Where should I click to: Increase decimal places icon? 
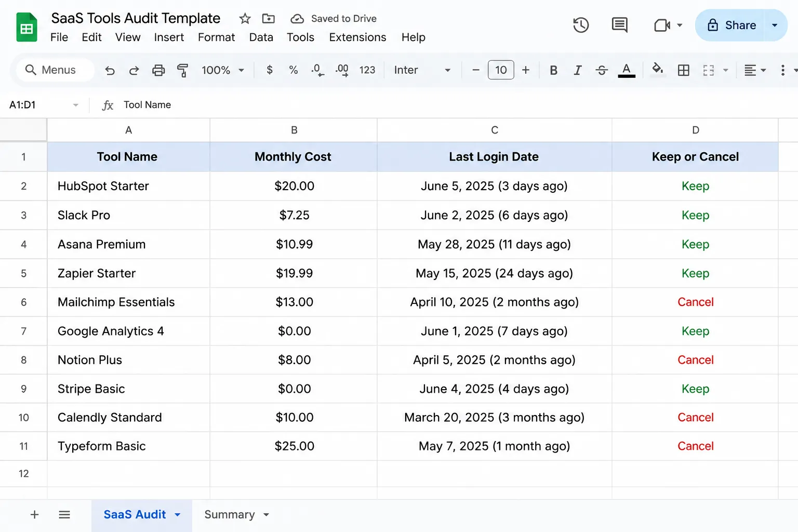point(342,70)
